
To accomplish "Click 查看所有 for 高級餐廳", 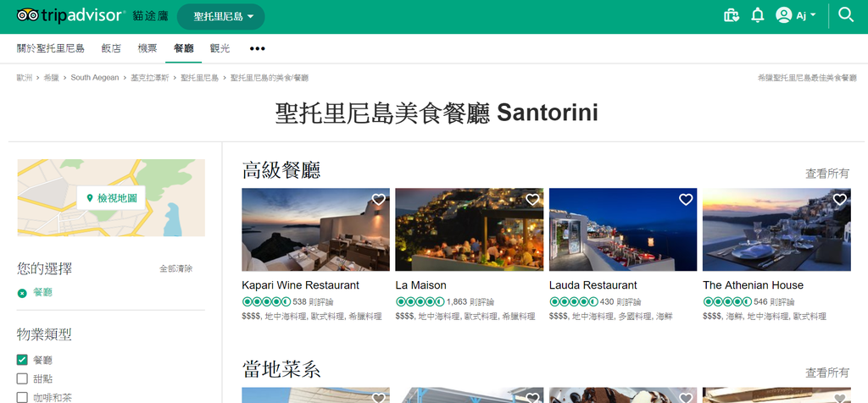I will point(827,174).
